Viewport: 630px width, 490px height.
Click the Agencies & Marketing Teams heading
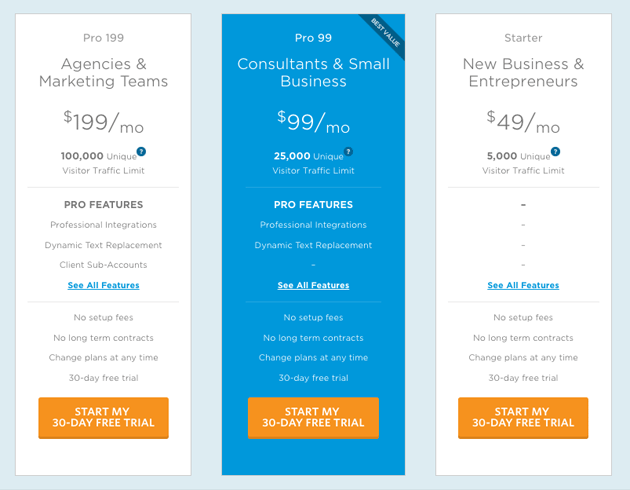click(104, 72)
